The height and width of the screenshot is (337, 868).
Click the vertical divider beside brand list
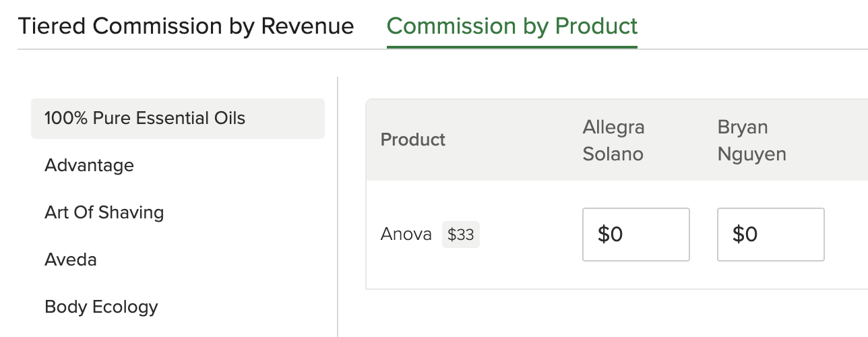coord(338,202)
